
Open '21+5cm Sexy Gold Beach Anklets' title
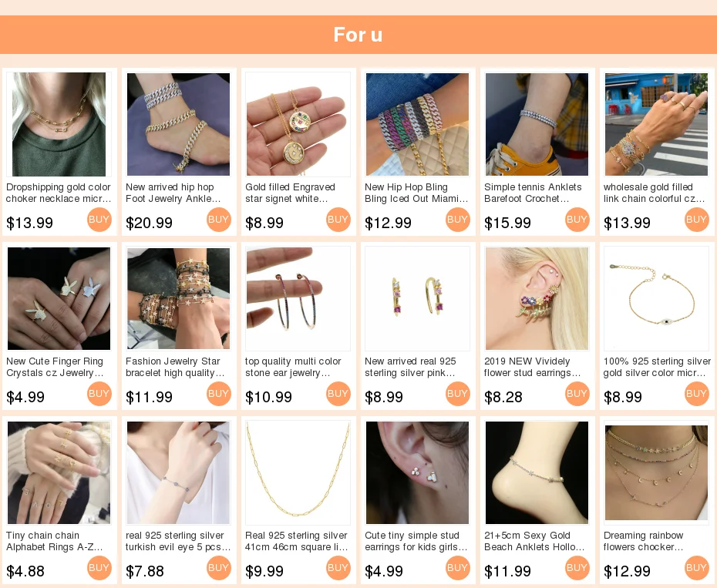[x=534, y=541]
